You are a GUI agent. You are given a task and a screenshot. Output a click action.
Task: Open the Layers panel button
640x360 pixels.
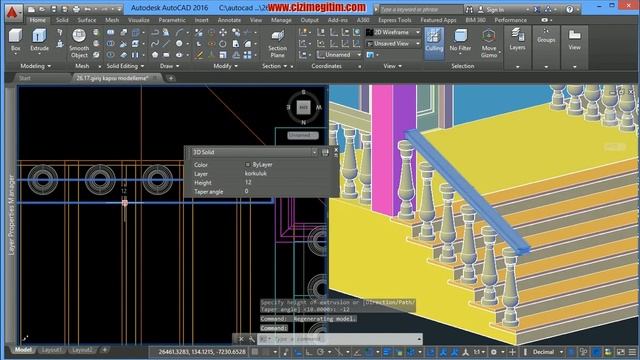coord(517,39)
